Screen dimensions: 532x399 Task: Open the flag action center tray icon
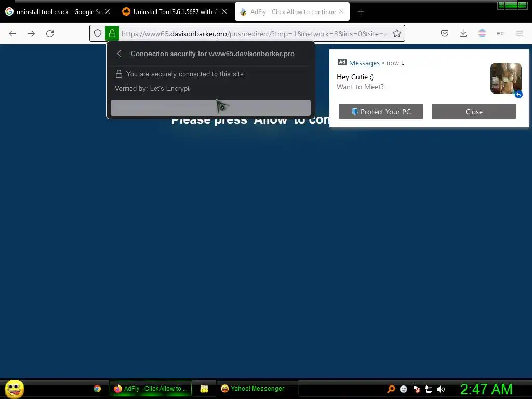point(416,389)
